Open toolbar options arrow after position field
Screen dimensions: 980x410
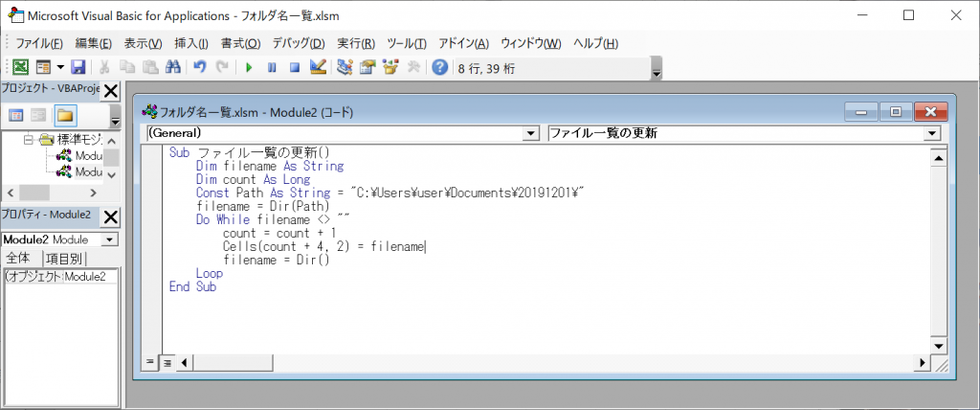pyautogui.click(x=657, y=69)
